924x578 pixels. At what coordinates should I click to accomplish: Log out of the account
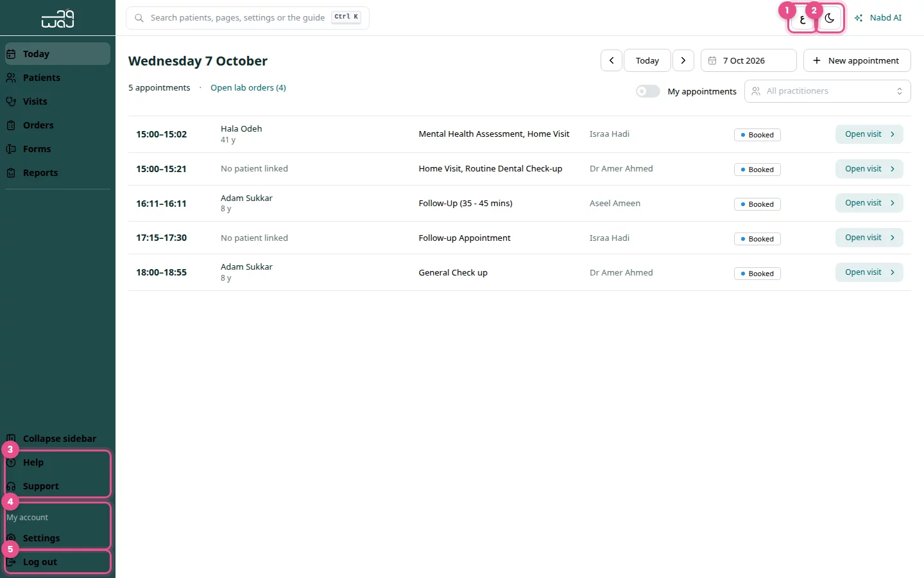(x=58, y=562)
